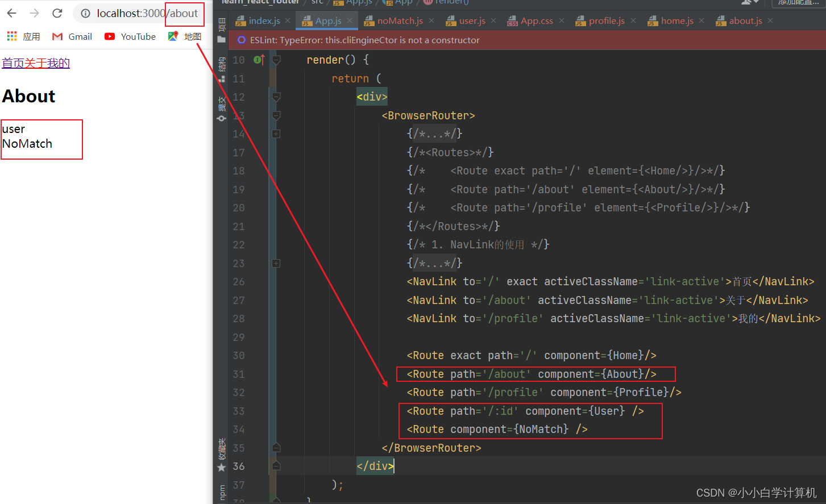Reload the localhost:3000/about page
826x504 pixels.
[56, 13]
